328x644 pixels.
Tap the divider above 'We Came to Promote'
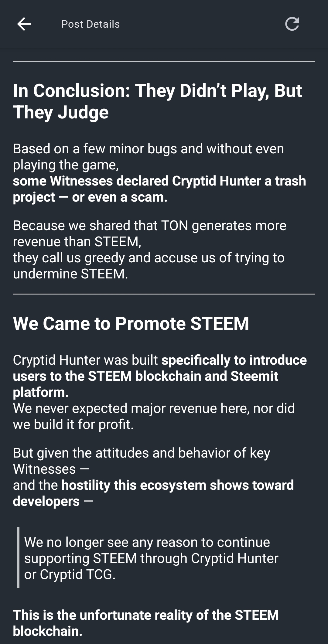(x=164, y=294)
